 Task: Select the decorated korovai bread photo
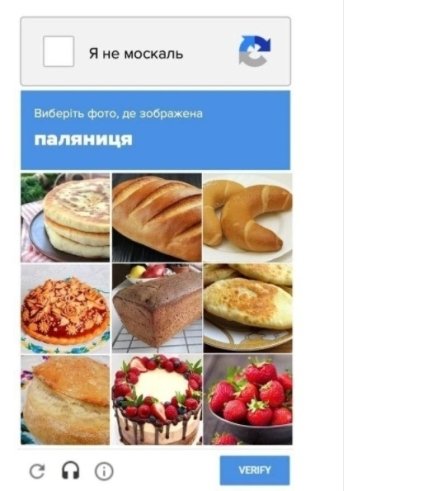(x=65, y=308)
